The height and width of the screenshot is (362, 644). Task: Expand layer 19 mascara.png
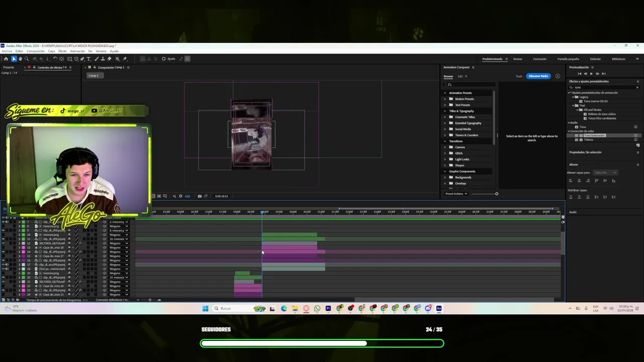19,273
